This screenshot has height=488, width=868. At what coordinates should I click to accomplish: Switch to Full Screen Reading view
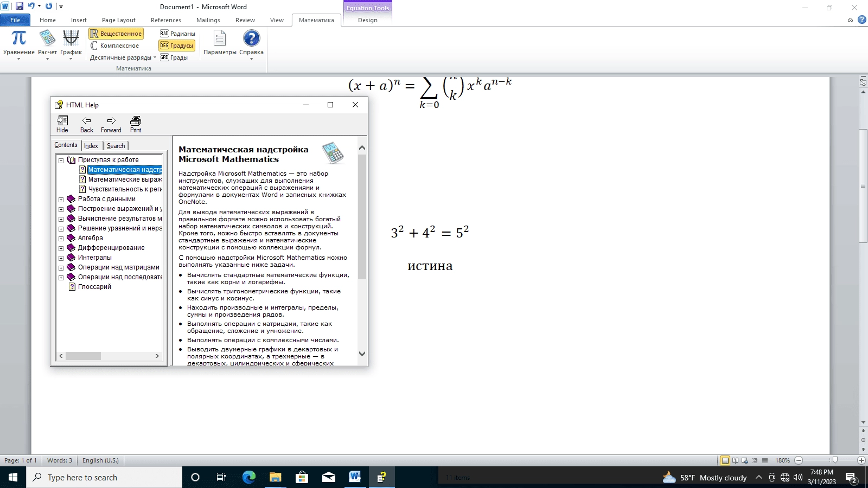(x=735, y=460)
